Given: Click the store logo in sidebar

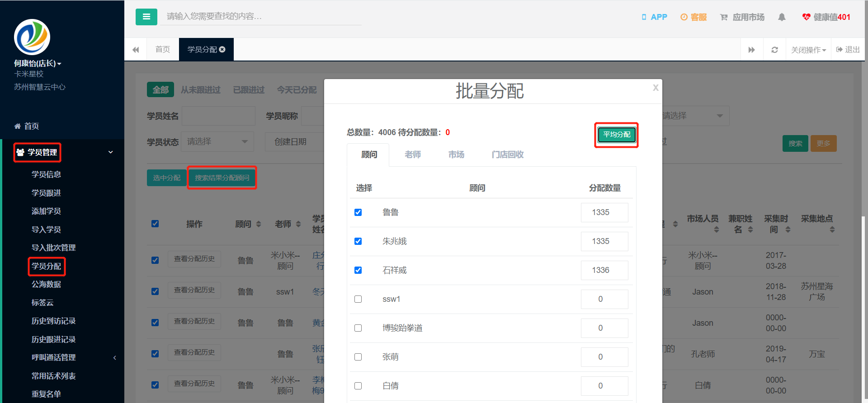Looking at the screenshot, I should (x=32, y=37).
